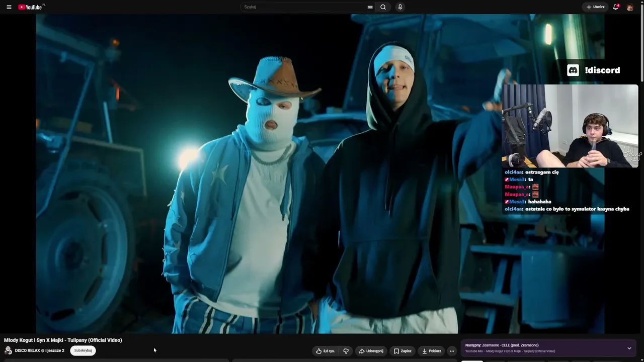This screenshot has height=362, width=644.
Task: Click the Discord logo in stream overlay
Action: 573,70
